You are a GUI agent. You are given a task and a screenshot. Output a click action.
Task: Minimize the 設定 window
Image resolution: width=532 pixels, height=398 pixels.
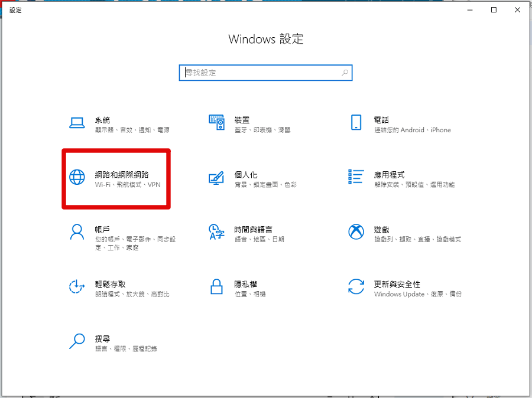coord(470,10)
